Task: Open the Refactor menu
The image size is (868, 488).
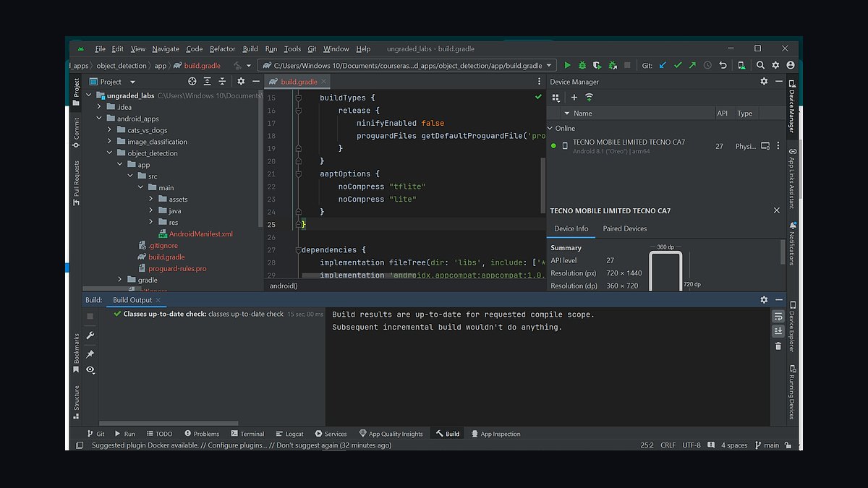Action: pos(223,49)
